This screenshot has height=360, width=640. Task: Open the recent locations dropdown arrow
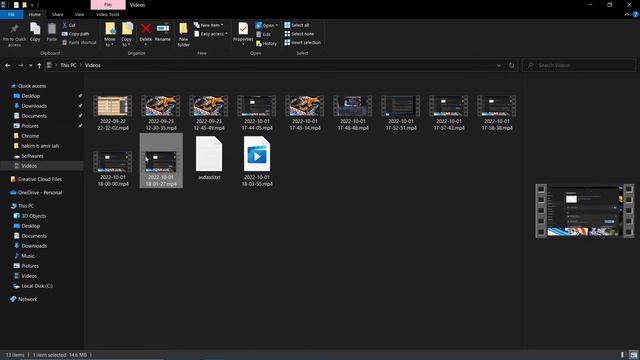(31, 65)
